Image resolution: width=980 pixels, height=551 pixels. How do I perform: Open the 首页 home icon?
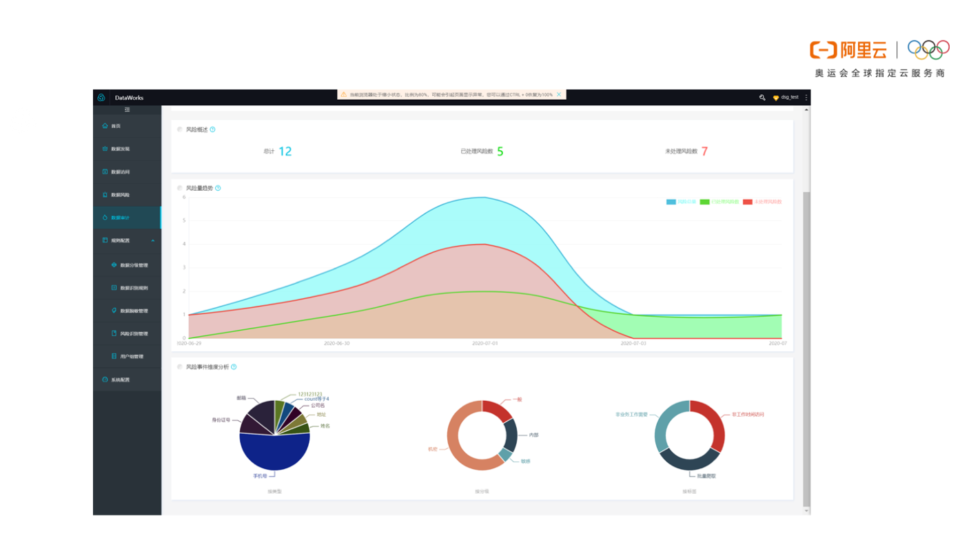(x=105, y=126)
